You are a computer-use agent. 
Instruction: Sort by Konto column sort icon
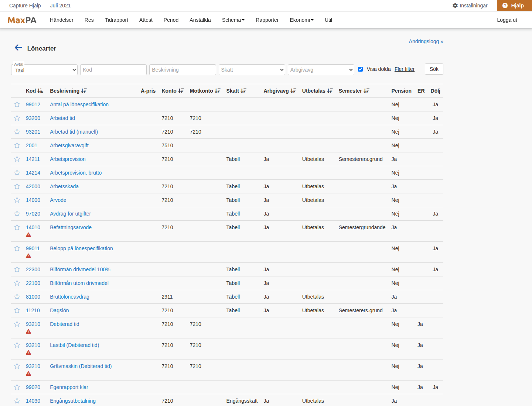point(181,91)
